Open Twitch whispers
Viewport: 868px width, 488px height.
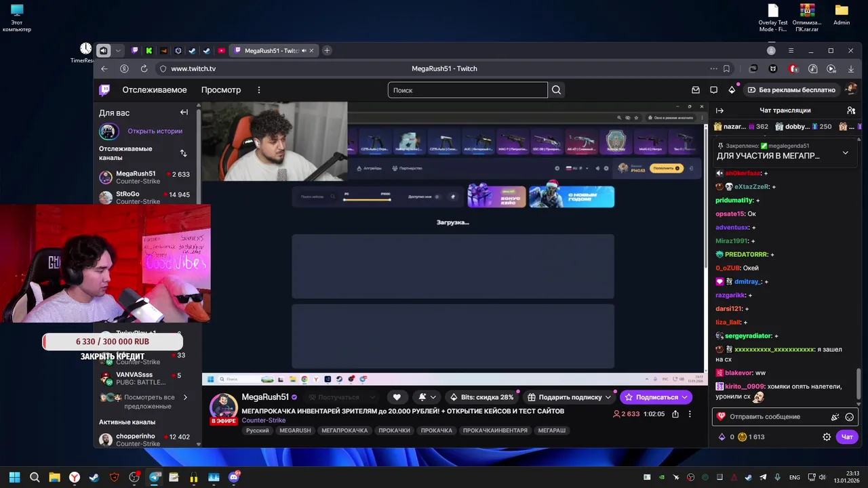click(x=713, y=89)
